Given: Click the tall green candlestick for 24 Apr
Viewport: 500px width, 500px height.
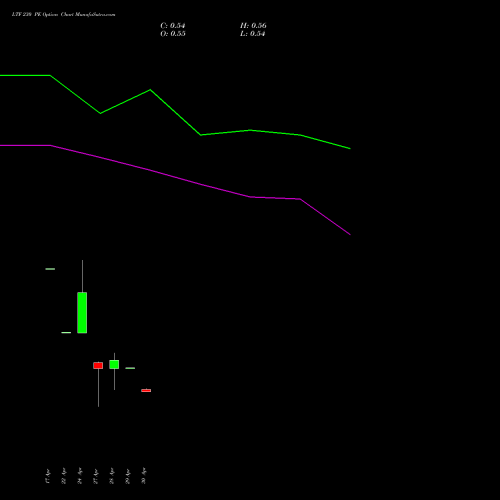Looking at the screenshot, I should 82,312.
